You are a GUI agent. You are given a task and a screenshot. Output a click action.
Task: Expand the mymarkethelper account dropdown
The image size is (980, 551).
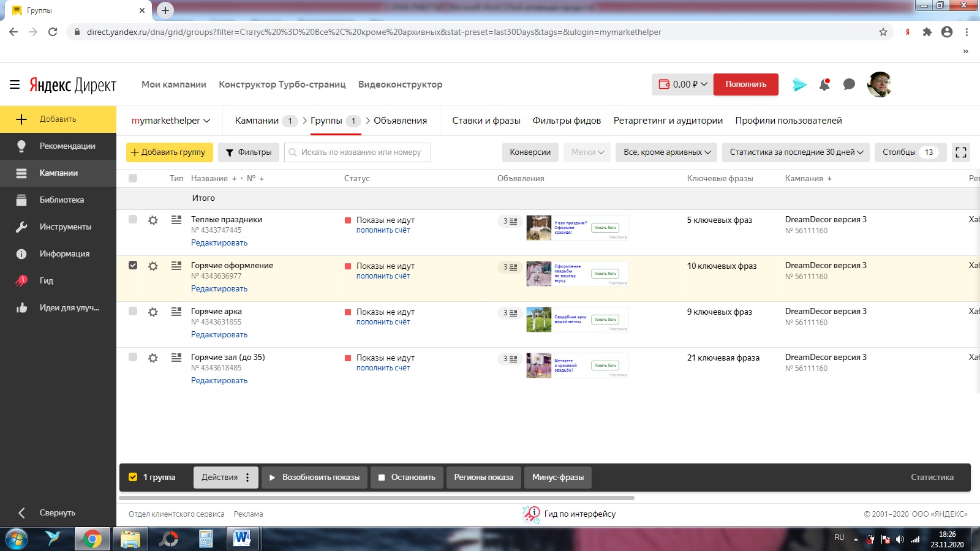tap(171, 121)
